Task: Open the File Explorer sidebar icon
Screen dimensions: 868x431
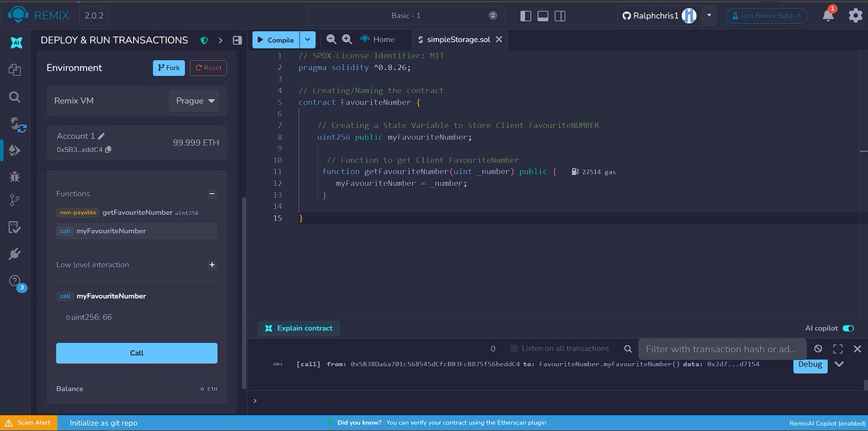Action: (14, 70)
